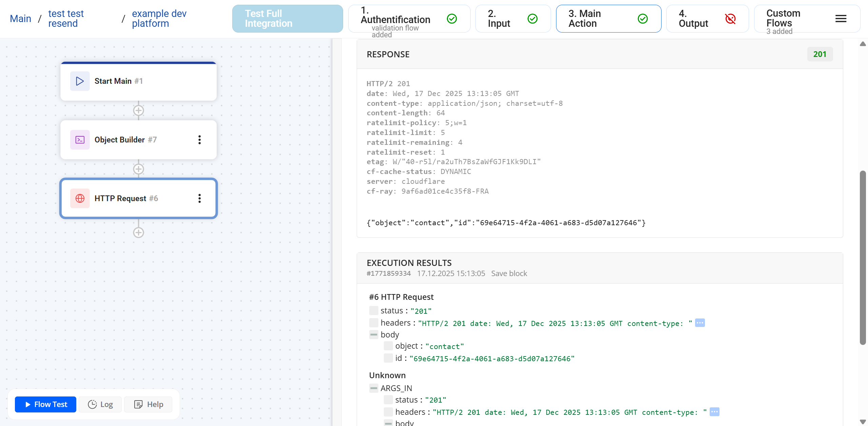Collapse the body section under HTTP Request

click(374, 335)
